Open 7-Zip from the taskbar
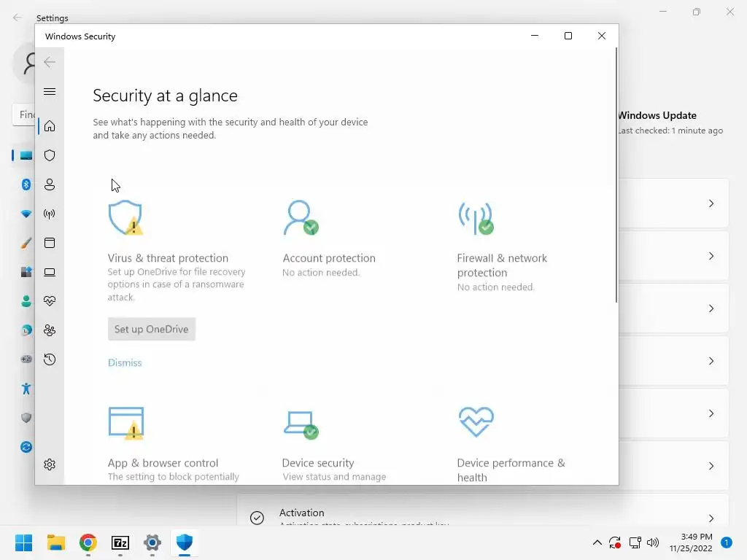The height and width of the screenshot is (560, 747). [x=120, y=542]
